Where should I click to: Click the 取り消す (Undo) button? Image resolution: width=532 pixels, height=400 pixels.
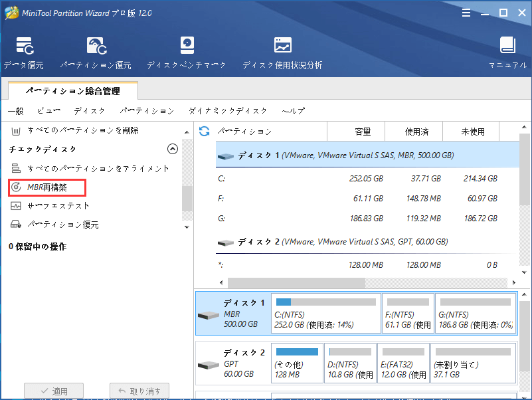click(139, 391)
